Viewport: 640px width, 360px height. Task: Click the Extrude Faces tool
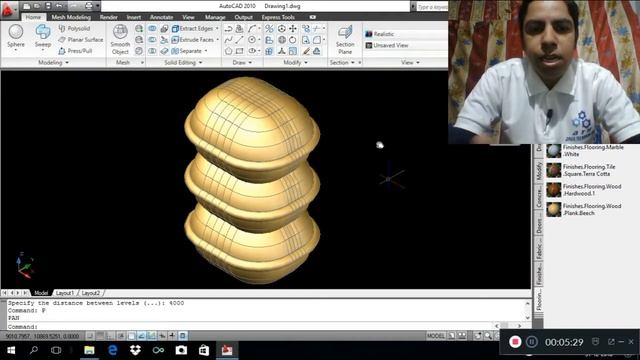[x=193, y=40]
